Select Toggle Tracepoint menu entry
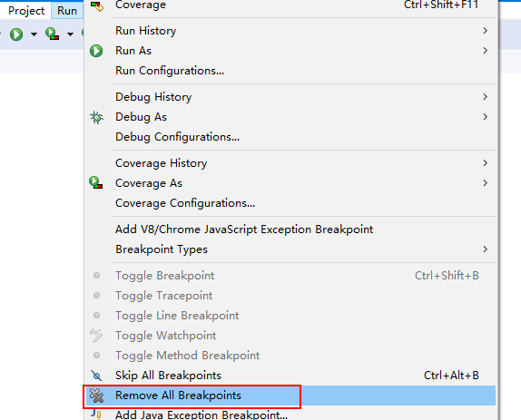The image size is (521, 420). point(290,296)
